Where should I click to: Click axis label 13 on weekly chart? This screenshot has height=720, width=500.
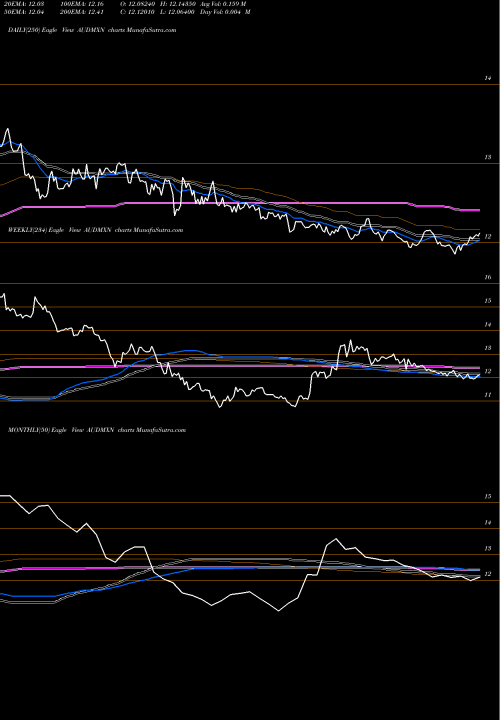click(488, 348)
